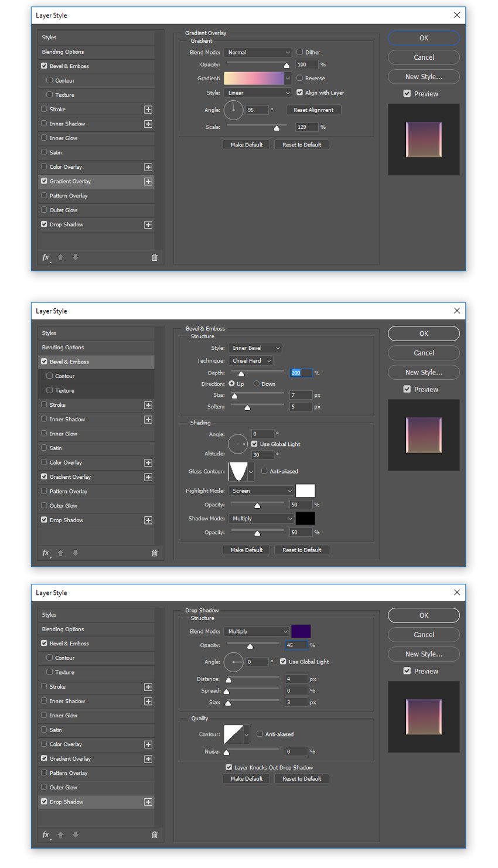Click the plus icon next to Color Overlay
The height and width of the screenshot is (868, 498).
pos(148,166)
